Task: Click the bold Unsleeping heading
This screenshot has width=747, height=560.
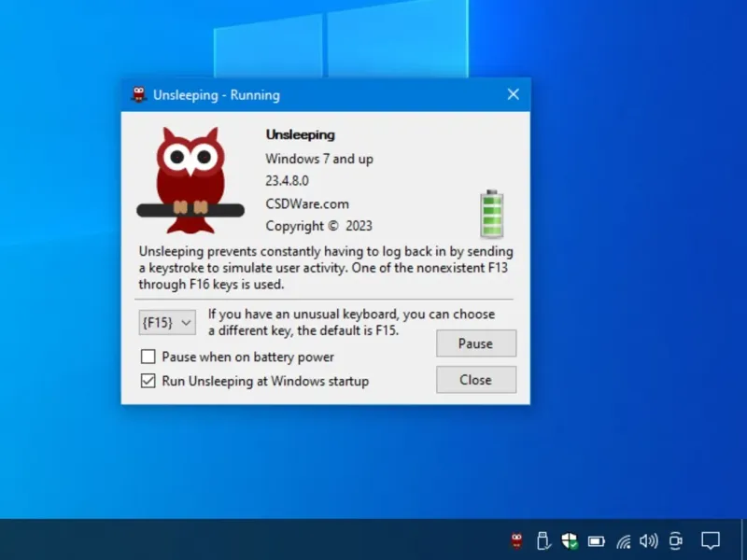Action: (300, 134)
